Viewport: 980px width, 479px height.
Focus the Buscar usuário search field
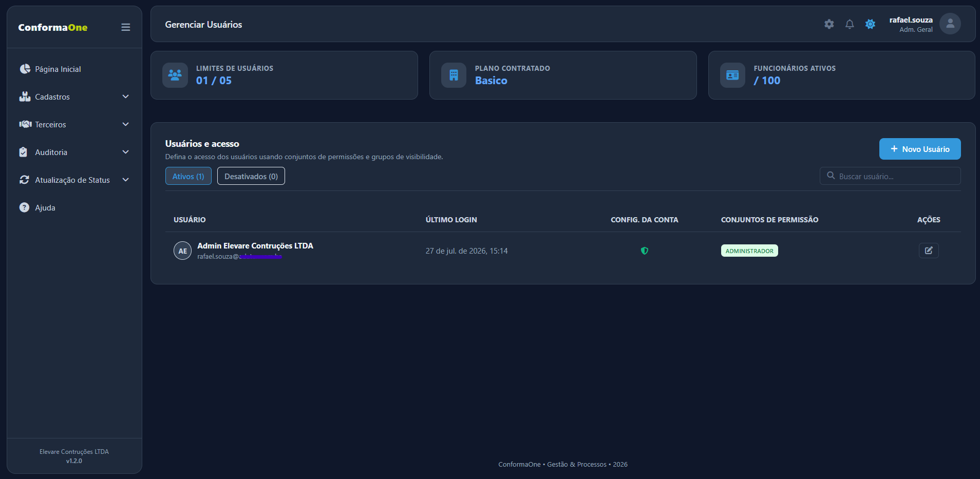pos(890,176)
